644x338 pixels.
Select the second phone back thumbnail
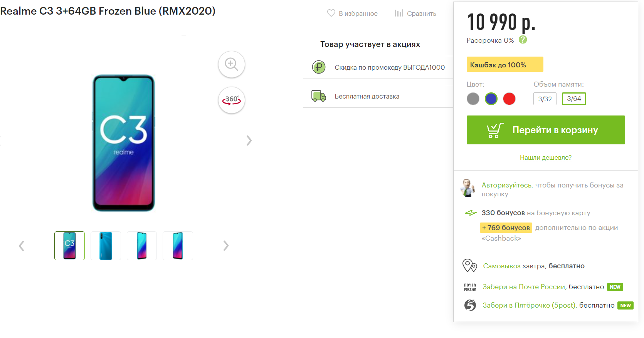coord(106,246)
